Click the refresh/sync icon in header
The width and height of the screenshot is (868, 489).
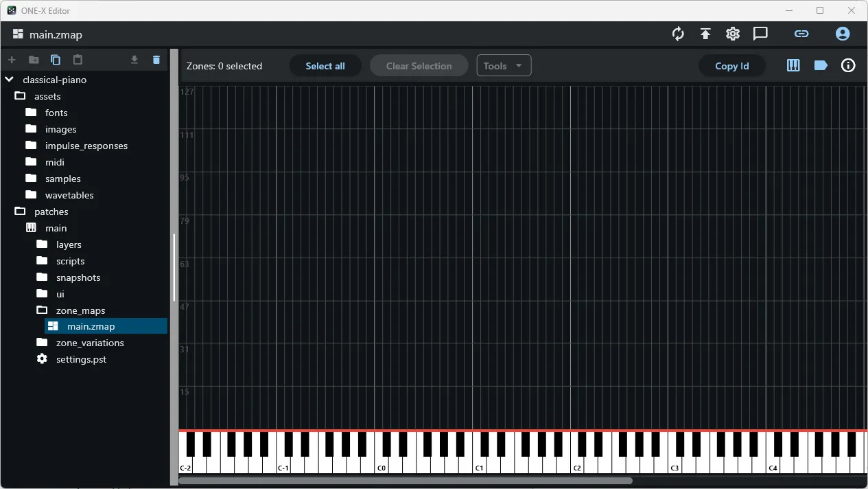pyautogui.click(x=678, y=34)
